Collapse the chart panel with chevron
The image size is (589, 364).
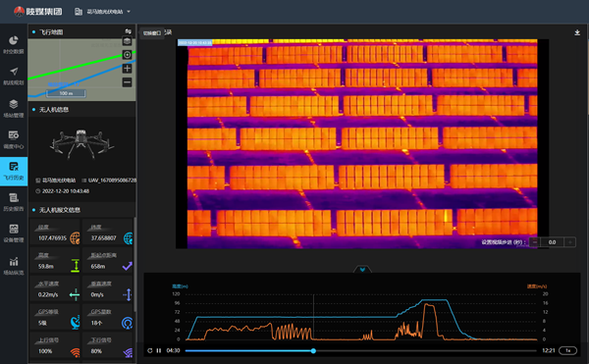pyautogui.click(x=362, y=269)
